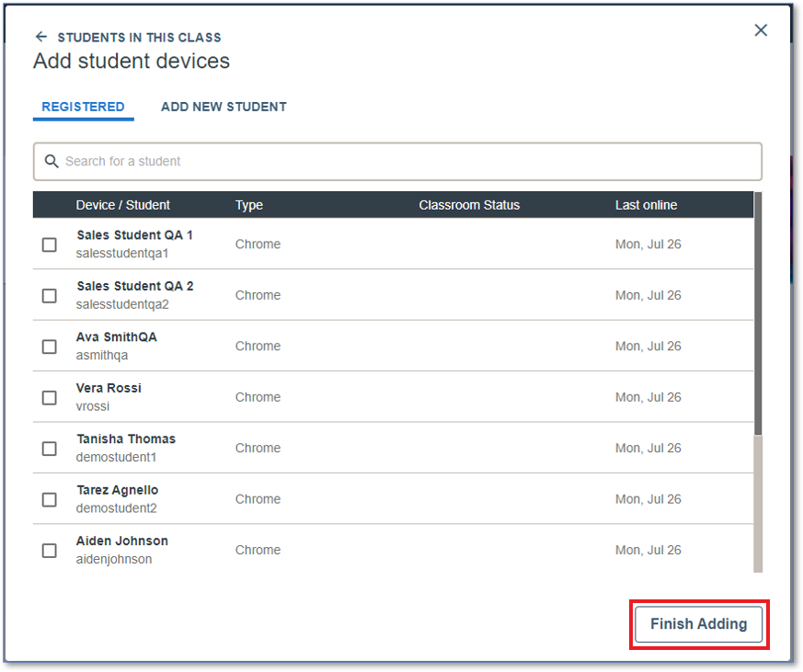Click the search magnifier icon

[52, 161]
